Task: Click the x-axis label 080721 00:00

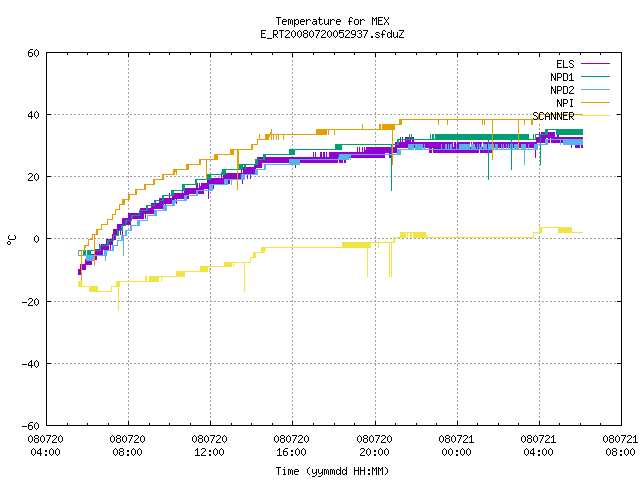Action: 456,446
